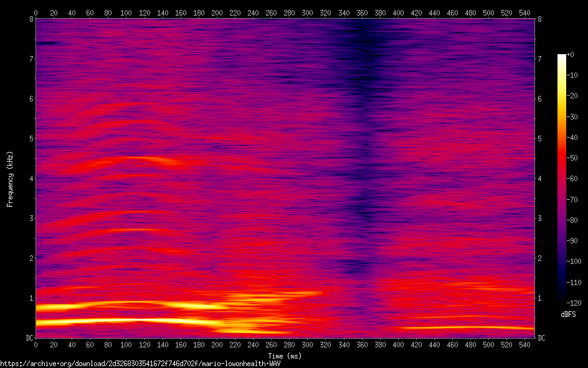Click the 0 ms tick on top axis
Viewport: 588px width, 368px height.
tap(36, 12)
